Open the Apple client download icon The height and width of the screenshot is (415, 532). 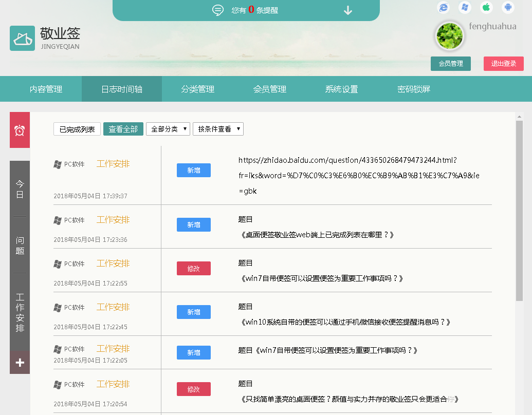pos(486,7)
